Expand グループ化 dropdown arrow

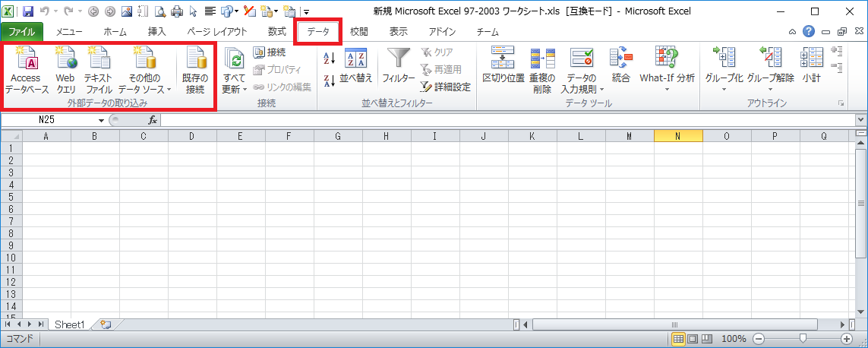(x=724, y=89)
